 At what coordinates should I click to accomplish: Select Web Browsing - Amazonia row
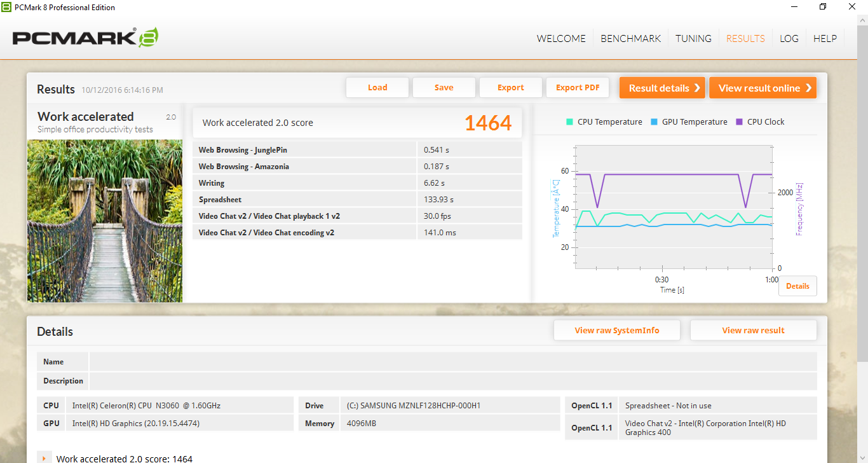pyautogui.click(x=357, y=167)
